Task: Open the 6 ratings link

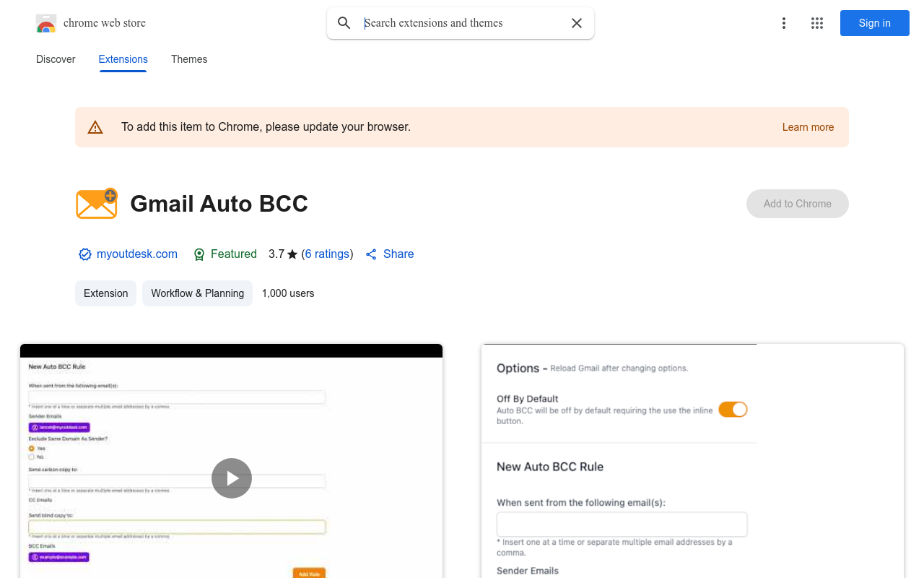Action: [x=328, y=254]
